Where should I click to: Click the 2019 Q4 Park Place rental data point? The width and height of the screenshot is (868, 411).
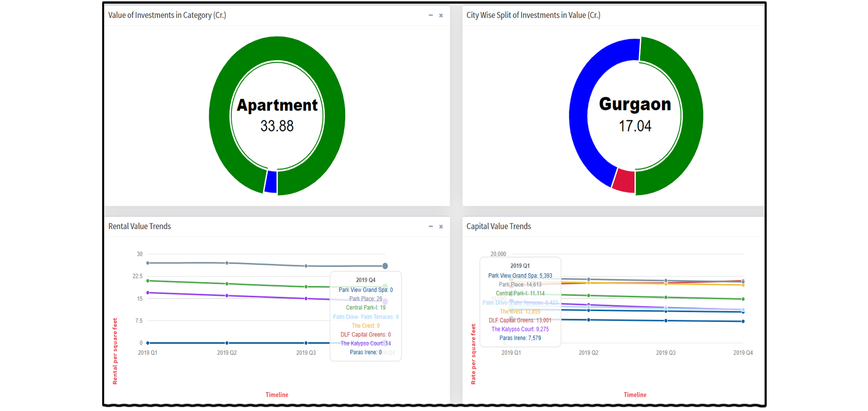pos(385,266)
